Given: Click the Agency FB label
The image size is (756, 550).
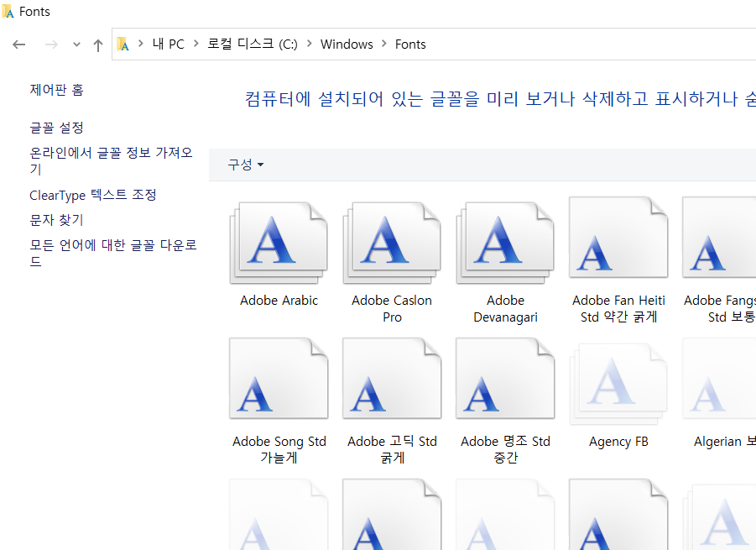Looking at the screenshot, I should coord(618,442).
